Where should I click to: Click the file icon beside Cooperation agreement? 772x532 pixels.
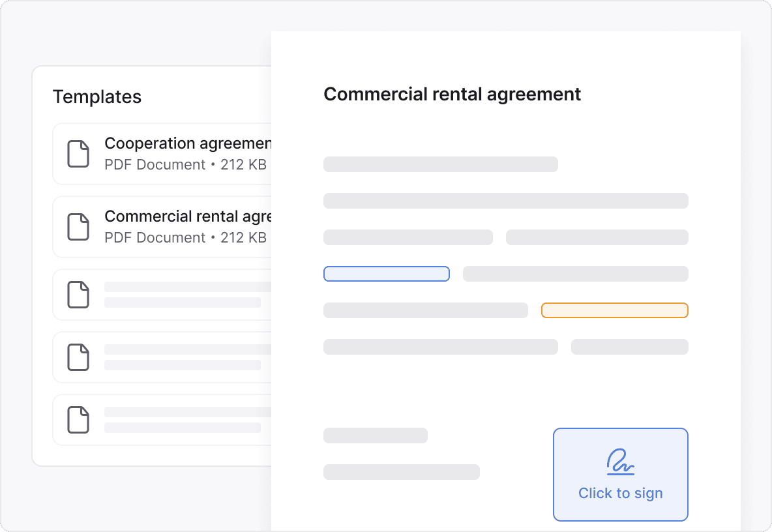(x=78, y=154)
